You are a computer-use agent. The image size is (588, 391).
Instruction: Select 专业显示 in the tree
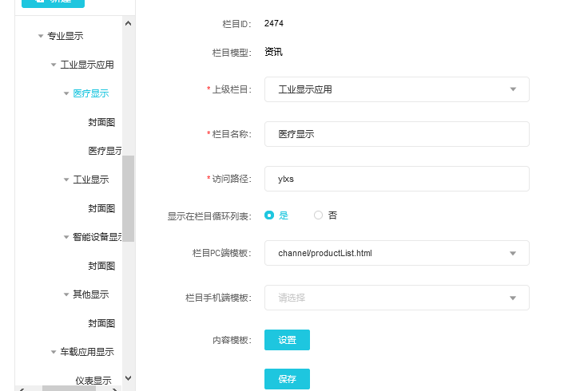[x=66, y=36]
